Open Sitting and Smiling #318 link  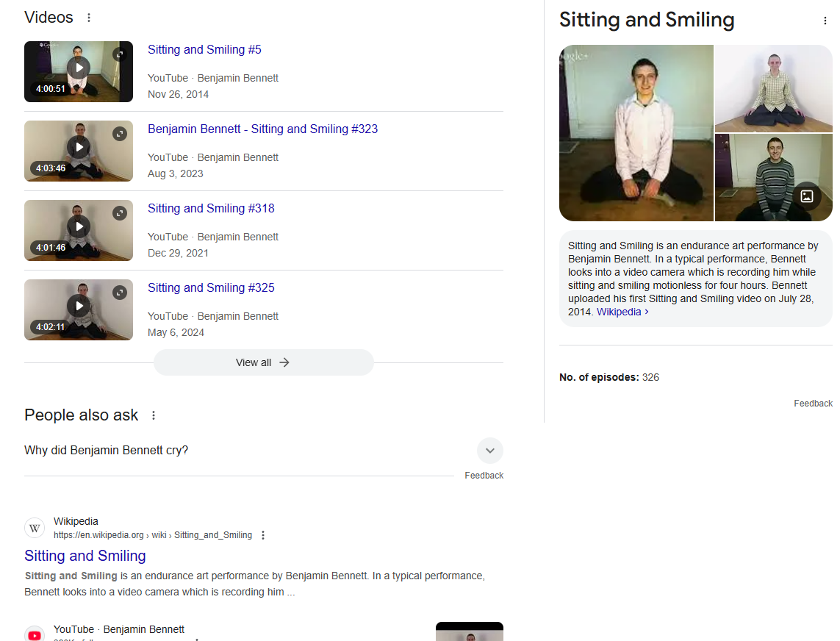(x=211, y=208)
